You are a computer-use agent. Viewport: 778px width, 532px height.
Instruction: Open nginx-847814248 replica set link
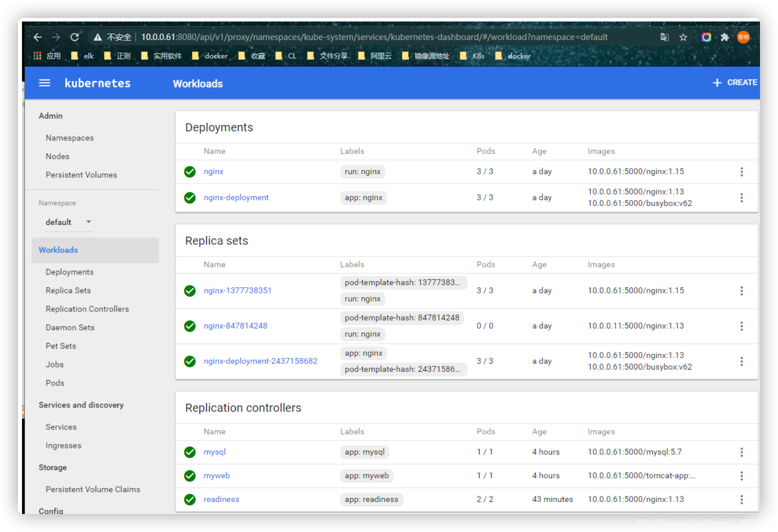click(235, 326)
